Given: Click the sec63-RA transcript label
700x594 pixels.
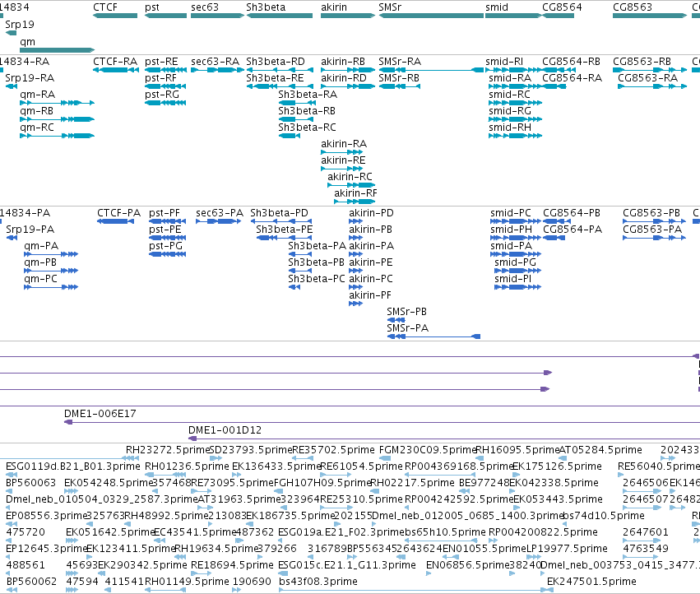Looking at the screenshot, I should click(216, 61).
